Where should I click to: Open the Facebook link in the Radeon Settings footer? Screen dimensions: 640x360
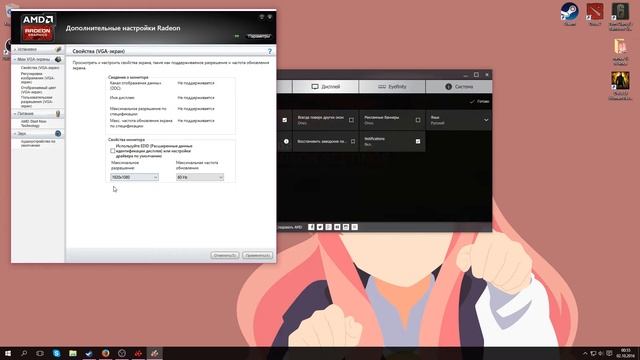coord(311,227)
